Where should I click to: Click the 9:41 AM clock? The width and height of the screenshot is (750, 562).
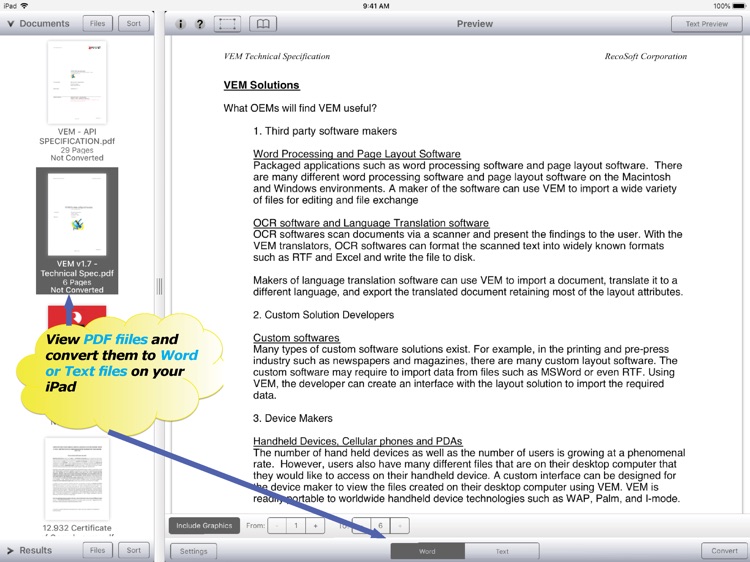(x=376, y=6)
